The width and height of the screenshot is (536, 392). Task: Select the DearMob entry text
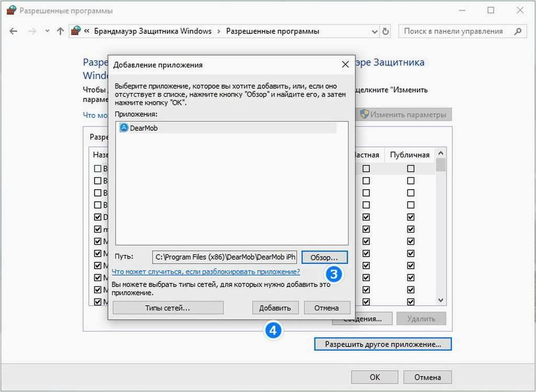tap(144, 128)
